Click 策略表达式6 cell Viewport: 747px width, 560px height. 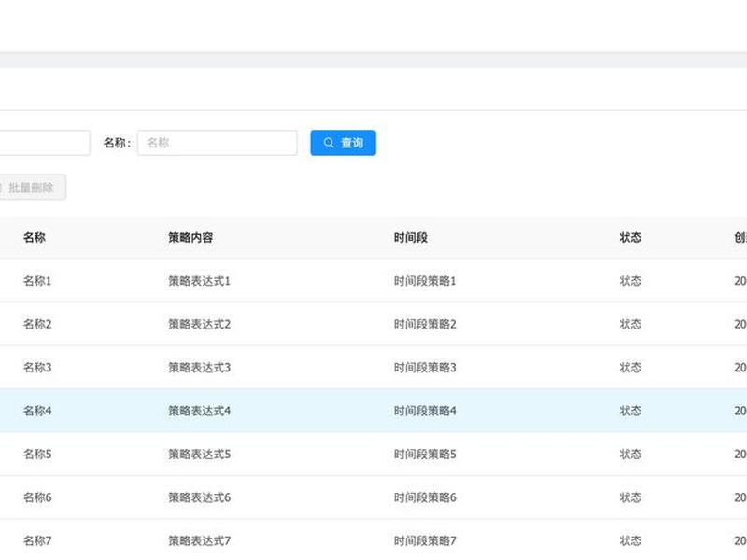point(199,497)
